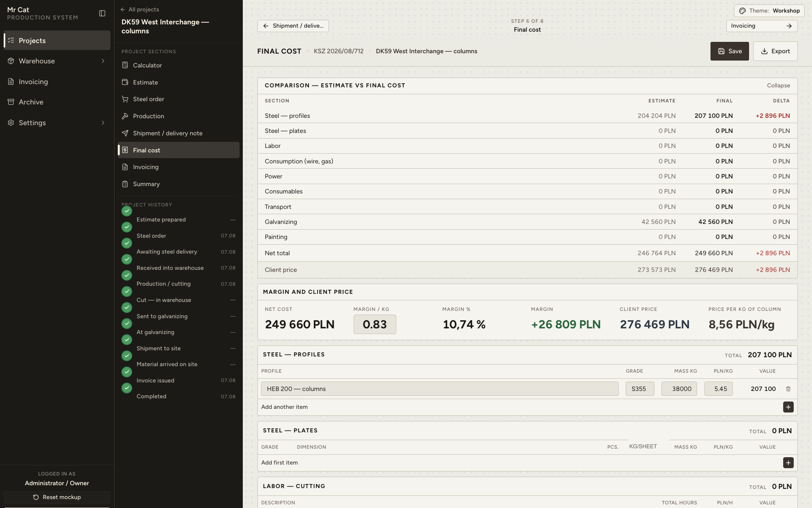Open Warehouse navigation item
812x508 pixels.
pyautogui.click(x=57, y=61)
